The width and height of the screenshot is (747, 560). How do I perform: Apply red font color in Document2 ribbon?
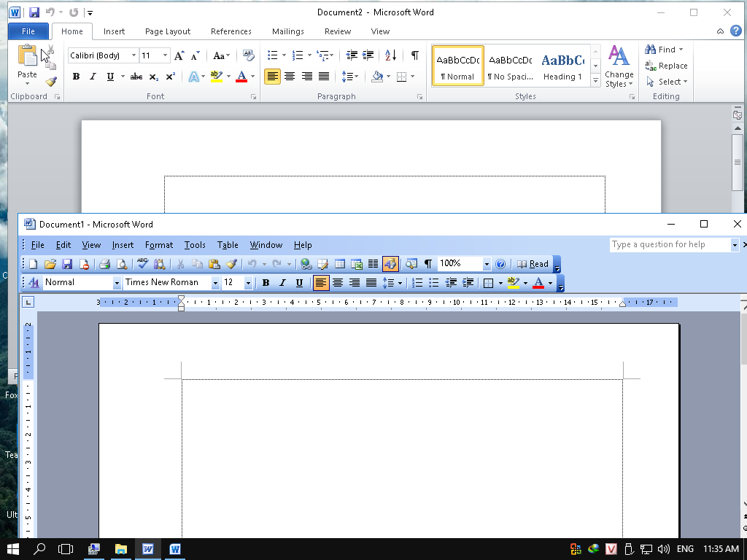[x=241, y=77]
